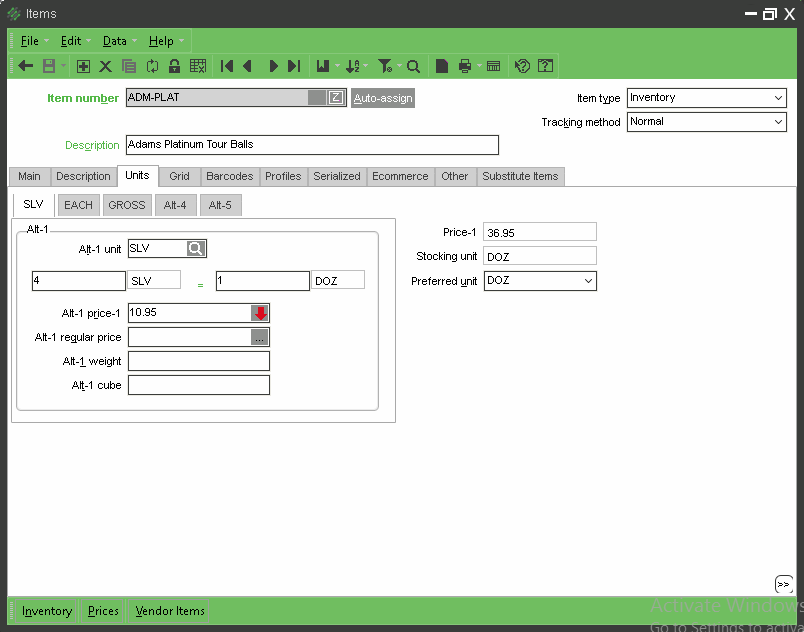Screen dimensions: 804x632
Task: Click the Refresh arrows icon
Action: (x=152, y=66)
